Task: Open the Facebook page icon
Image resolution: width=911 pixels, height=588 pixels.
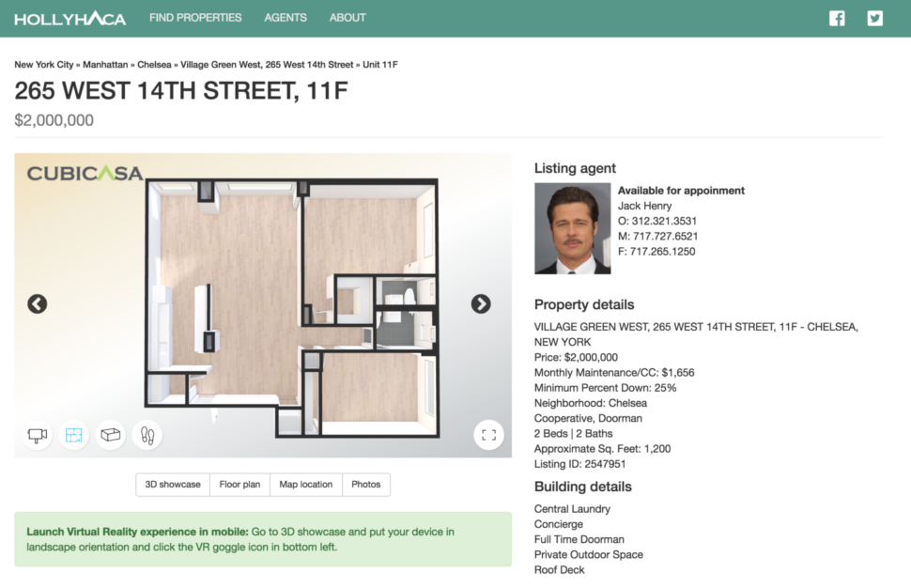Action: tap(837, 18)
